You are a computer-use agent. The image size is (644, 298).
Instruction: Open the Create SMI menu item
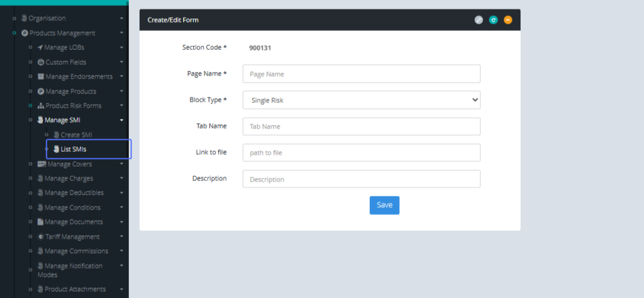(x=76, y=135)
